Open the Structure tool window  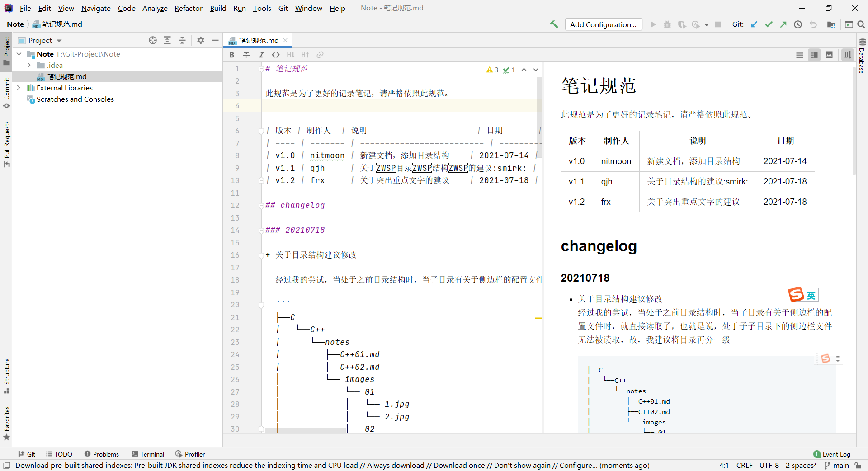(x=6, y=376)
